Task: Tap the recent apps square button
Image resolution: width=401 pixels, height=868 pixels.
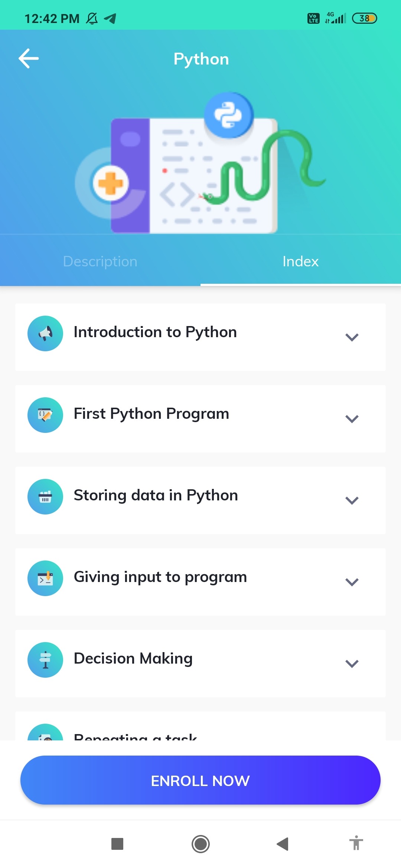Action: tap(117, 844)
